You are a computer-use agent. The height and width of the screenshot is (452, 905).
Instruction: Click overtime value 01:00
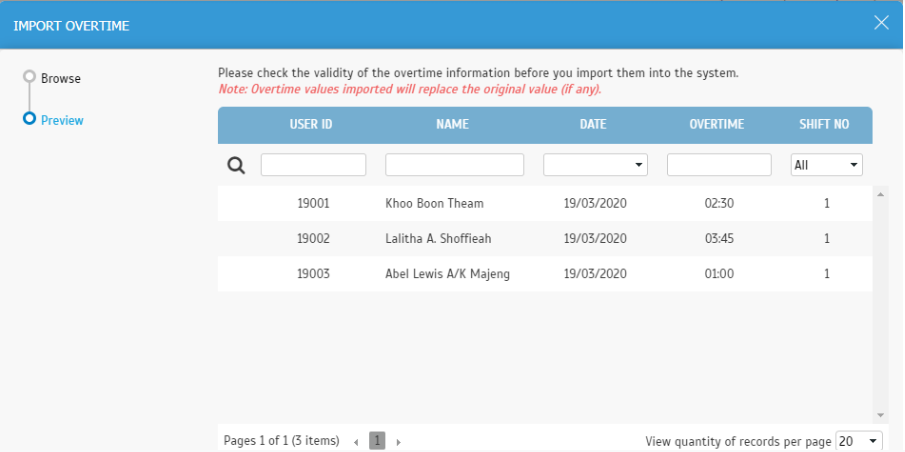click(719, 274)
